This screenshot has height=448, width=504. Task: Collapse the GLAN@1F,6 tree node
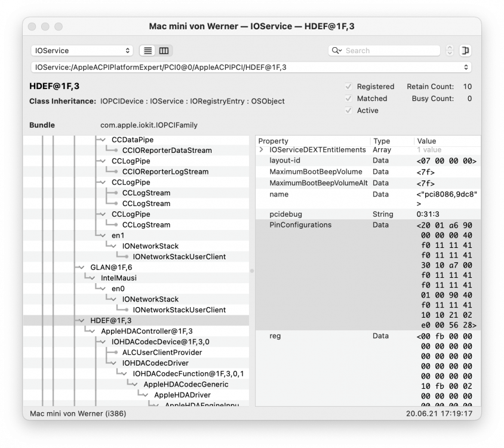81,268
